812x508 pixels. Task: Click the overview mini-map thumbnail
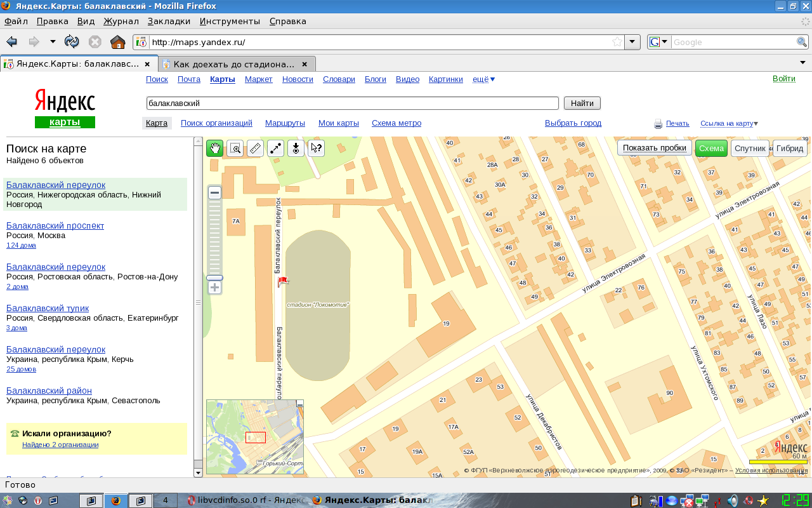(255, 438)
